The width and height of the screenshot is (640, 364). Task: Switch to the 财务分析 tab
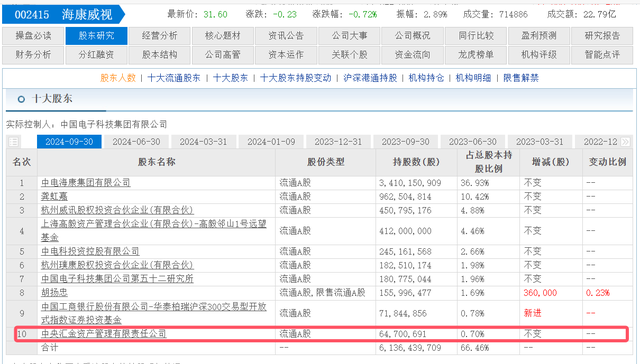[33, 55]
